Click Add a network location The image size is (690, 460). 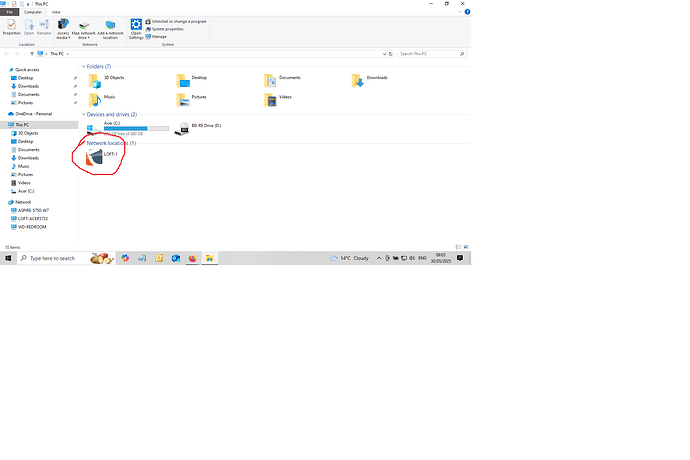(110, 29)
